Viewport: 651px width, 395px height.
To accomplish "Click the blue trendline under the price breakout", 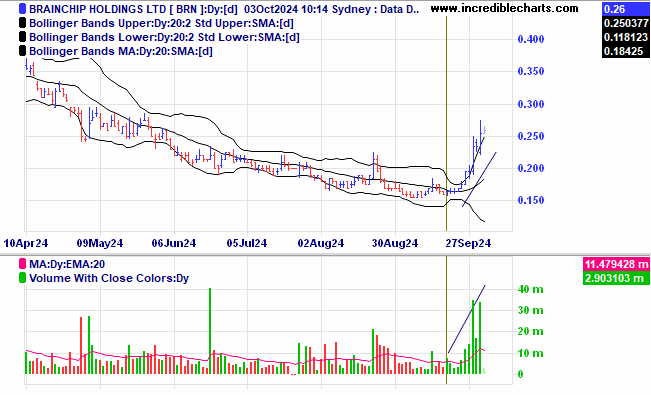I will (x=479, y=179).
